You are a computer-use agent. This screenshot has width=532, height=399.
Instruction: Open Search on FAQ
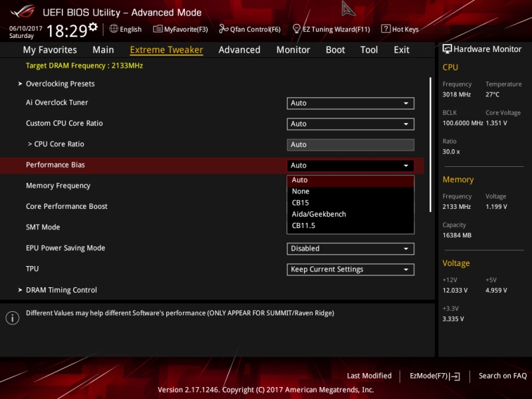coord(503,376)
